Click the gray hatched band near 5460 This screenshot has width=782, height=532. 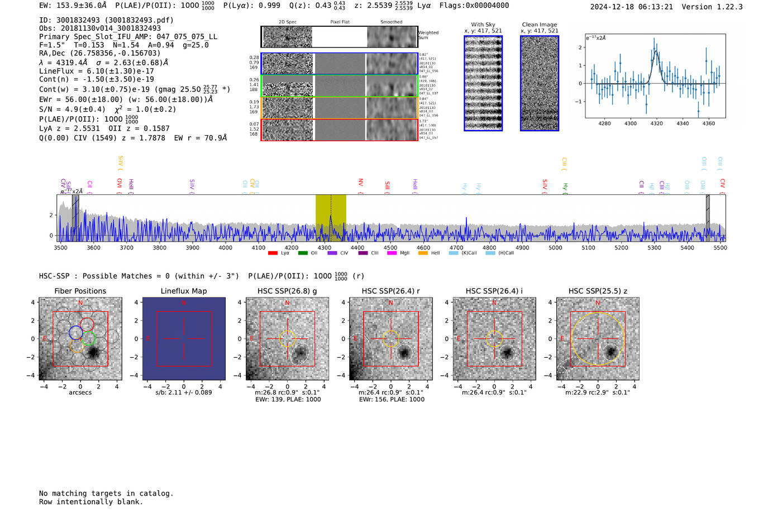pos(708,218)
